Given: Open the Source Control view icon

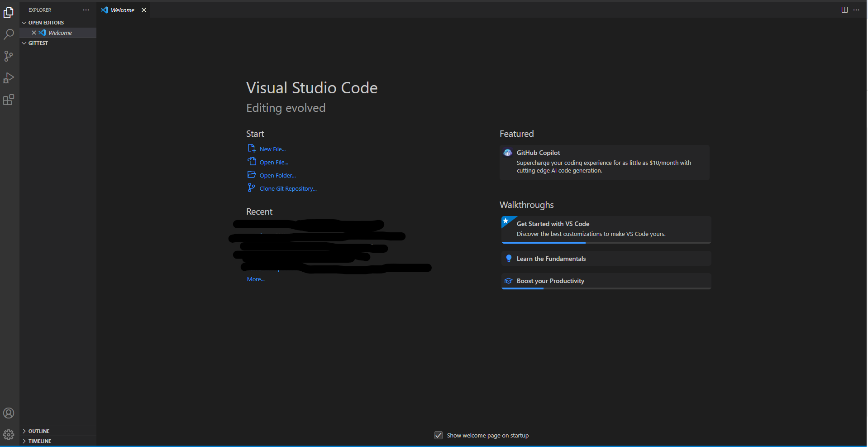Looking at the screenshot, I should coord(9,56).
